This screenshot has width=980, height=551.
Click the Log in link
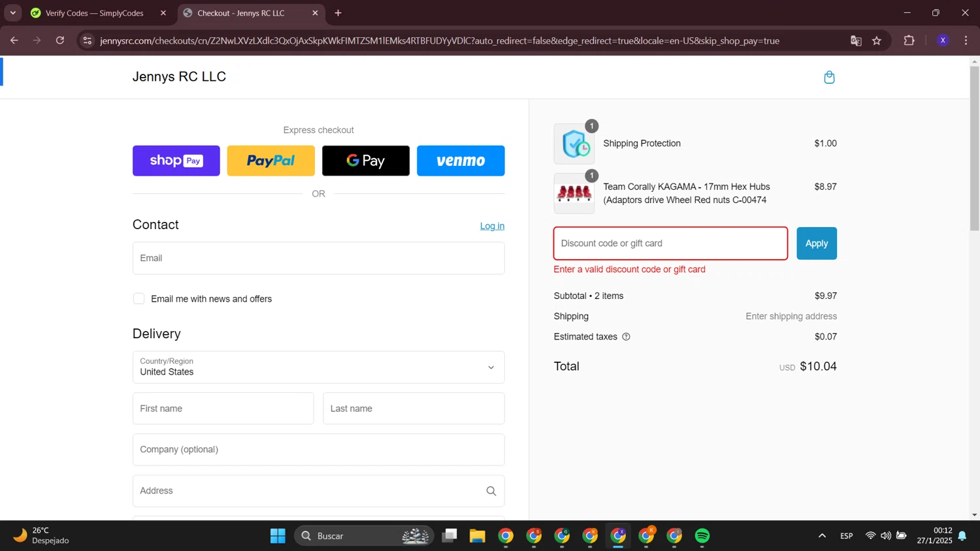pos(492,226)
